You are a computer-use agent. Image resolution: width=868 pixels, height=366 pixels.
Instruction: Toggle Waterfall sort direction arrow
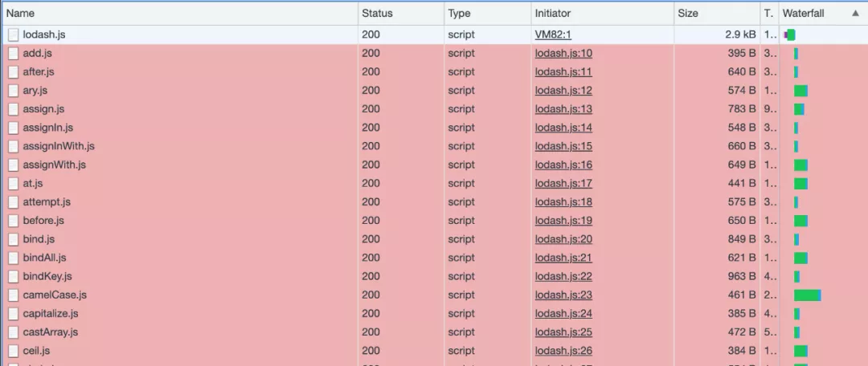pyautogui.click(x=855, y=14)
